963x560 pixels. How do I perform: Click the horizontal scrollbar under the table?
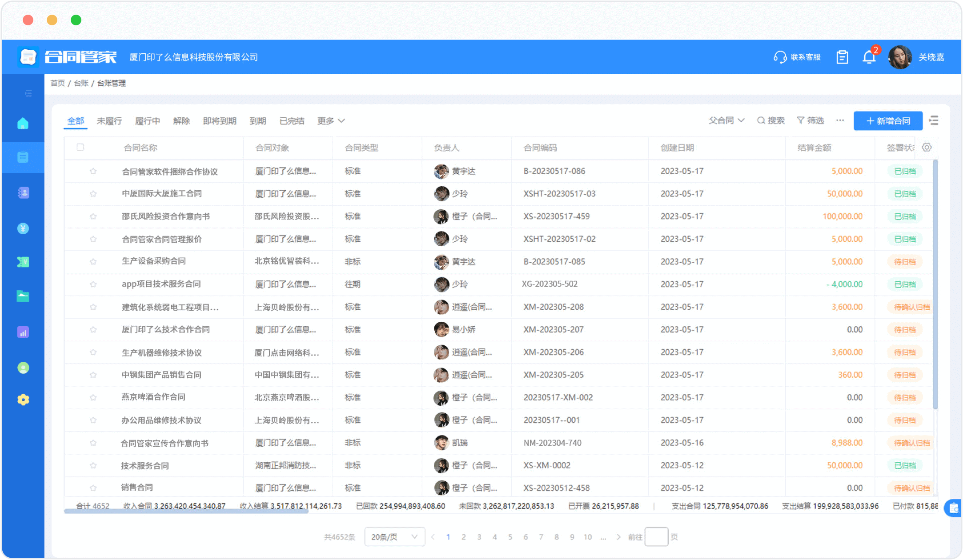pos(186,512)
